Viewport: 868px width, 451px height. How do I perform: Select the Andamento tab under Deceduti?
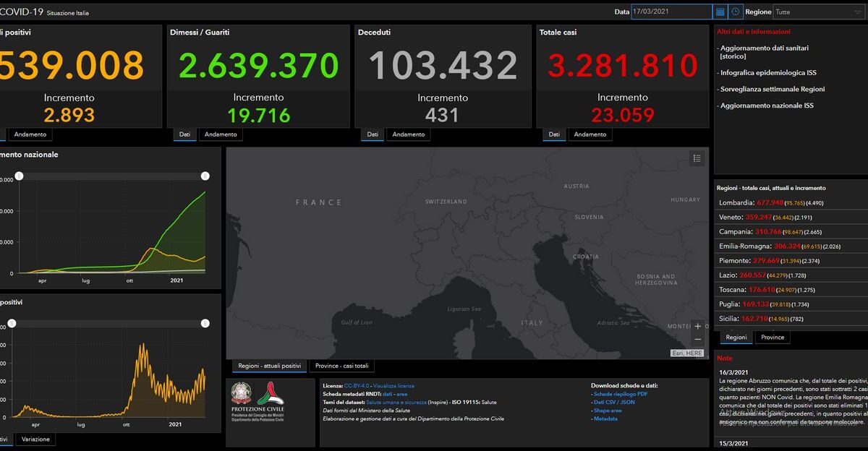click(409, 134)
